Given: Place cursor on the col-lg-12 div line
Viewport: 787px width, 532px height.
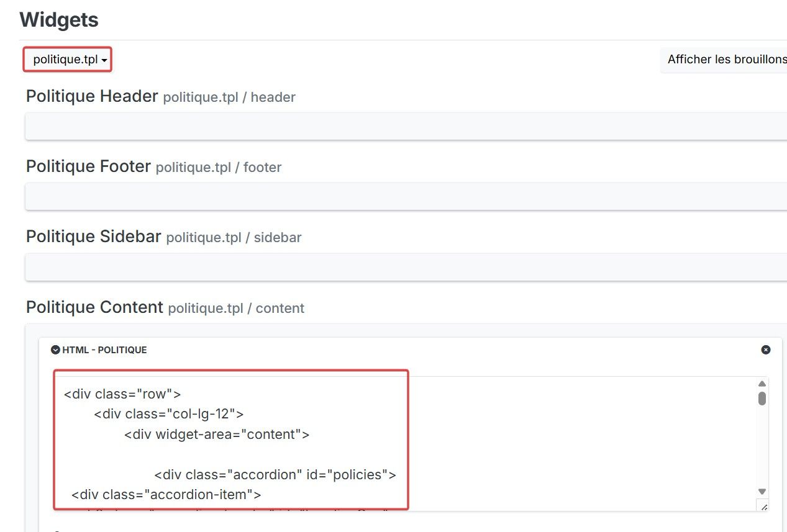Looking at the screenshot, I should (168, 414).
